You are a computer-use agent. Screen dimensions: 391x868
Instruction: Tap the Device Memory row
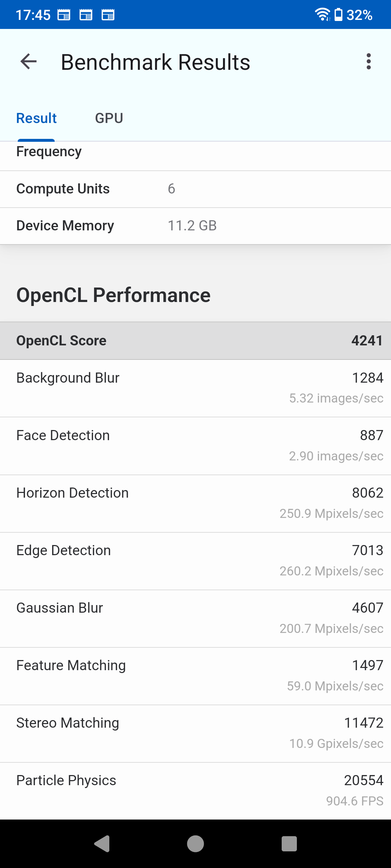point(195,226)
